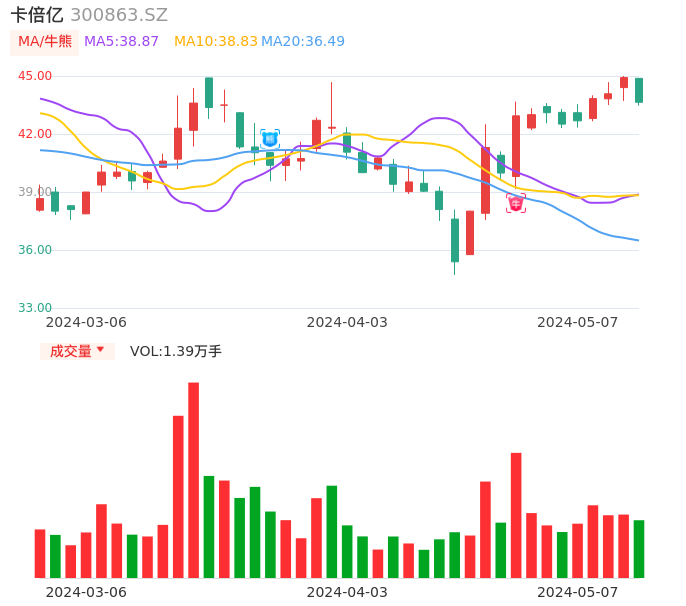Select the MA/牛熊 indicator tab
The image size is (686, 606).
coord(44,42)
